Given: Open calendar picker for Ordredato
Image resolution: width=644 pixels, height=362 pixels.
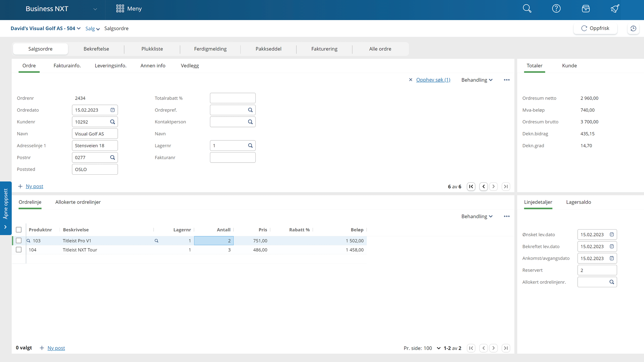Looking at the screenshot, I should (x=113, y=110).
